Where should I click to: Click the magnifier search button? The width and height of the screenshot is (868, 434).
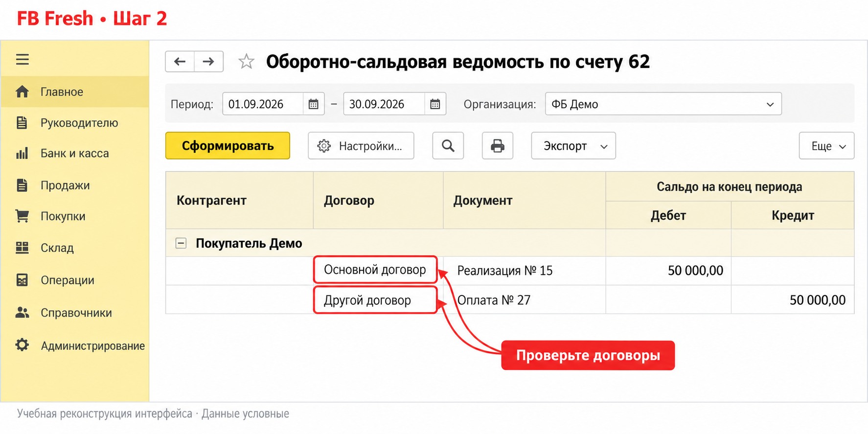[x=448, y=146]
